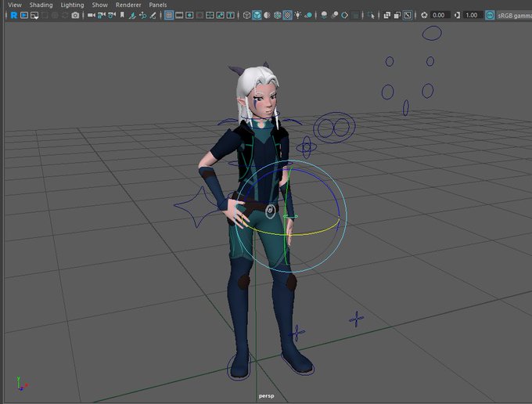Toggle the viewport Grid display
The image size is (532, 404).
pos(169,16)
